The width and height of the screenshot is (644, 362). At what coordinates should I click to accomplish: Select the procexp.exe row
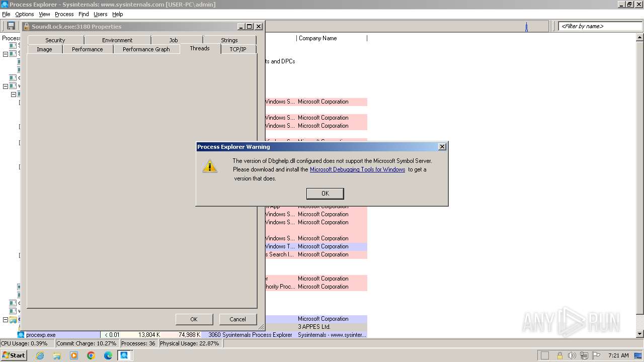click(x=192, y=335)
